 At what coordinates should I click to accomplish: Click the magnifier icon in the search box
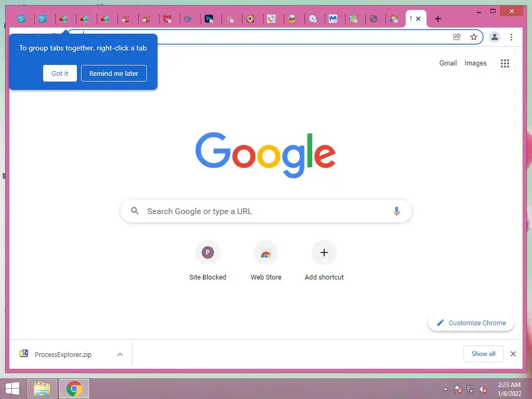(x=135, y=211)
